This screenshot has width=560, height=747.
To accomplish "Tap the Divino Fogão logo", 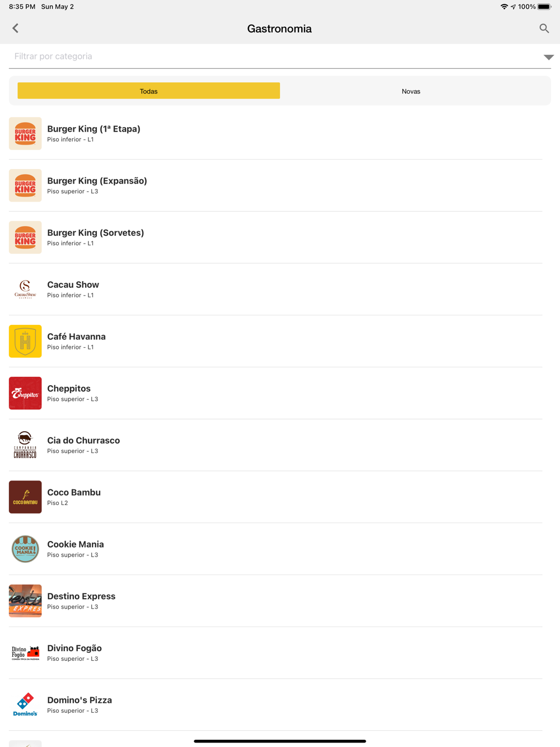I will [25, 652].
